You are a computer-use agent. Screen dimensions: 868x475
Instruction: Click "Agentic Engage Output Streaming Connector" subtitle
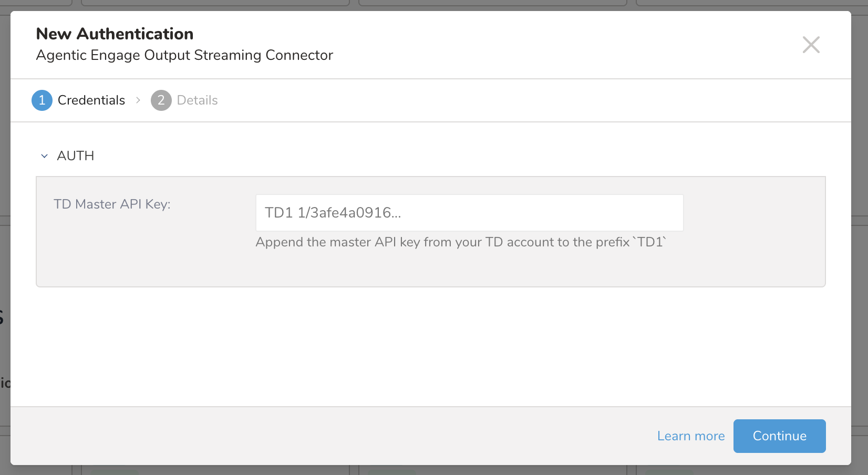[184, 55]
